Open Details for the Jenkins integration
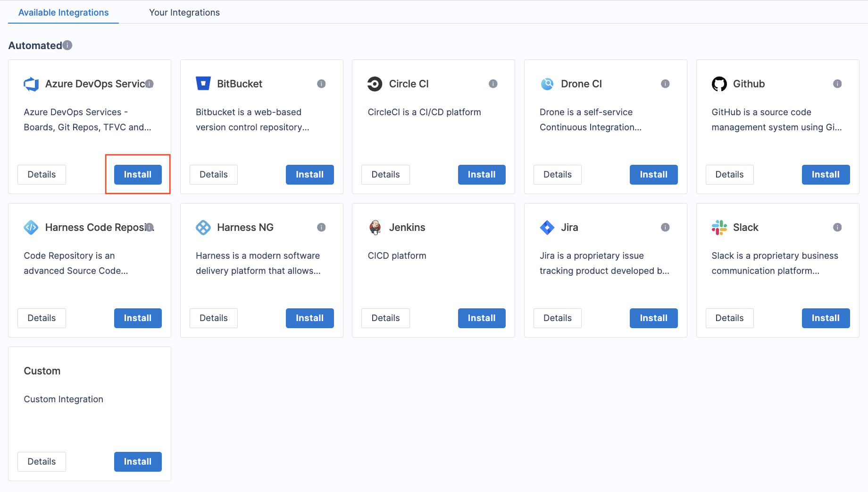 tap(385, 318)
